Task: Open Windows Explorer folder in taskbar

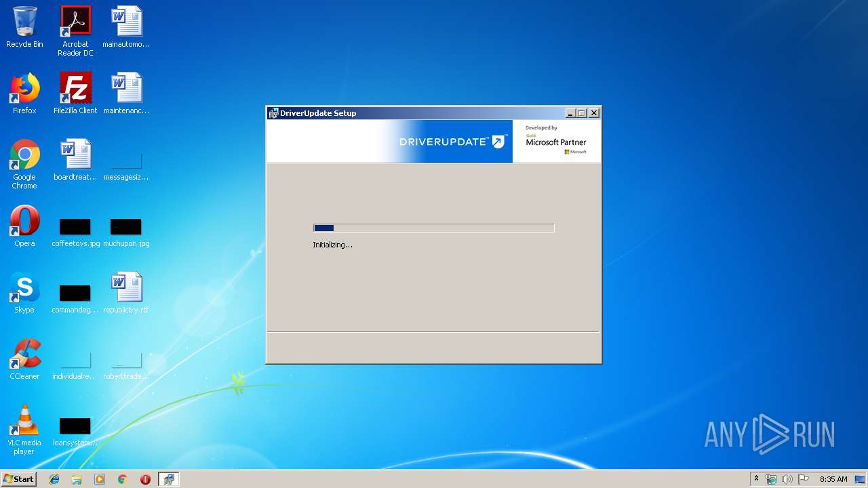Action: click(77, 479)
